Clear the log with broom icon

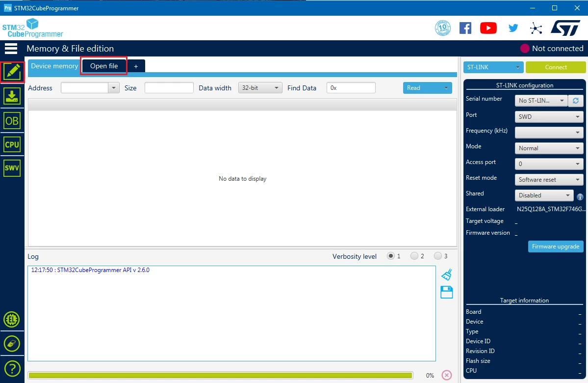pos(447,274)
